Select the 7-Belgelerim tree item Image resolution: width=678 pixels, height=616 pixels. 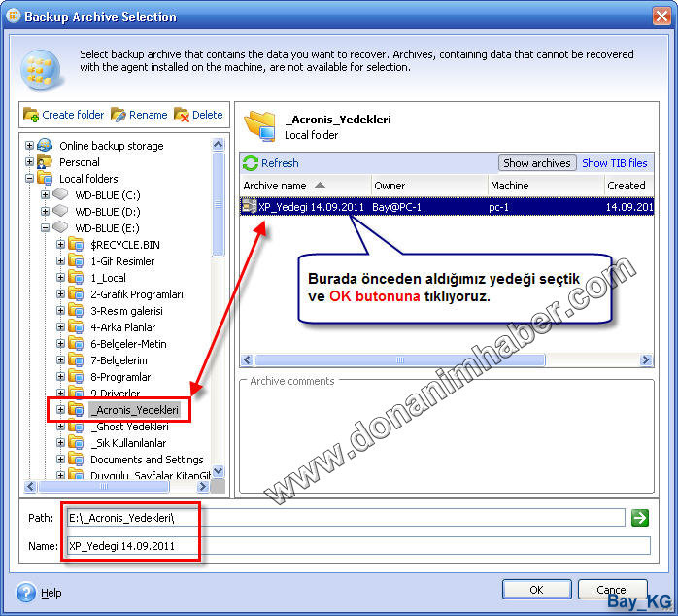119,359
